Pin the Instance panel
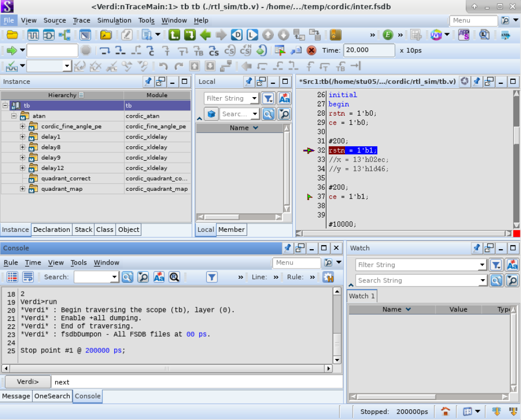This screenshot has width=521, height=420. pos(148,81)
